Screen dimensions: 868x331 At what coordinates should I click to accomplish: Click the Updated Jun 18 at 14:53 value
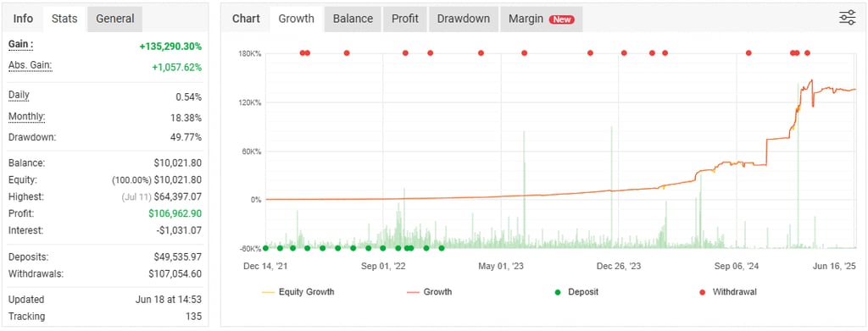[169, 300]
